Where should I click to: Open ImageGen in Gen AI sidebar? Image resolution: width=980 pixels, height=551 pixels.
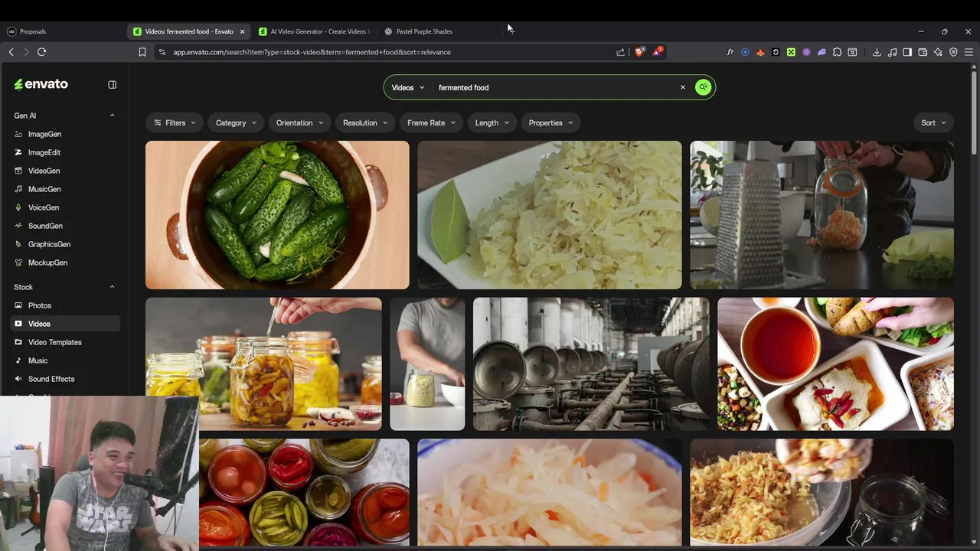tap(44, 134)
